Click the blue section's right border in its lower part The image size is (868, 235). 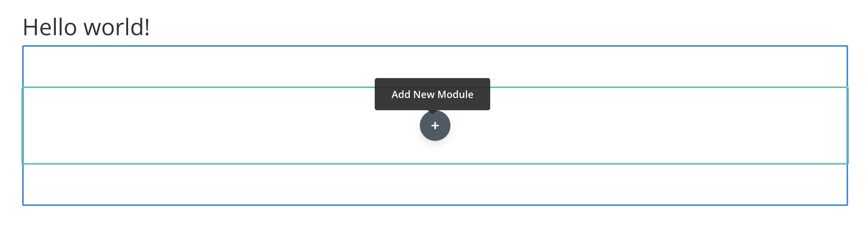pos(847,184)
